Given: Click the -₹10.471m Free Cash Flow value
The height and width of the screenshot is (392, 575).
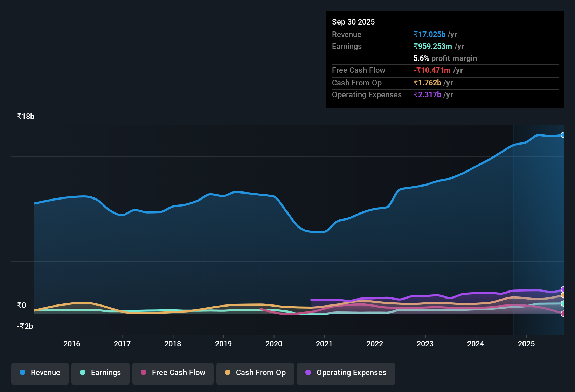Looking at the screenshot, I should [x=432, y=70].
